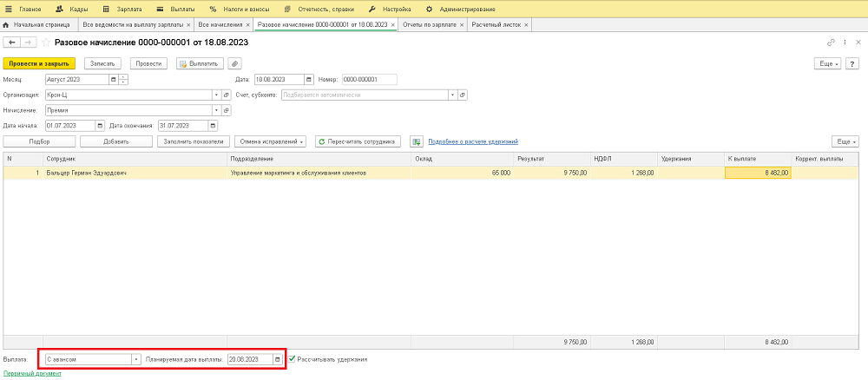
Task: Click the Месяц stepper arrows
Action: tap(125, 80)
